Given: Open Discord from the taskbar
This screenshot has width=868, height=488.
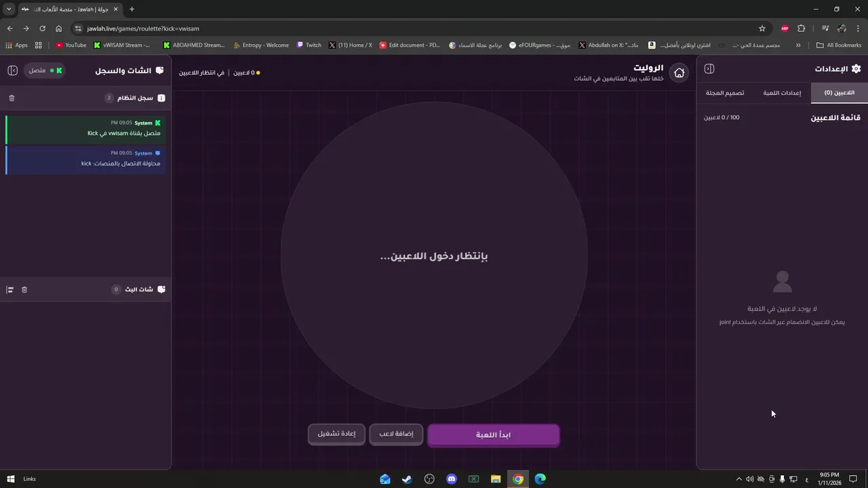Looking at the screenshot, I should tap(452, 479).
